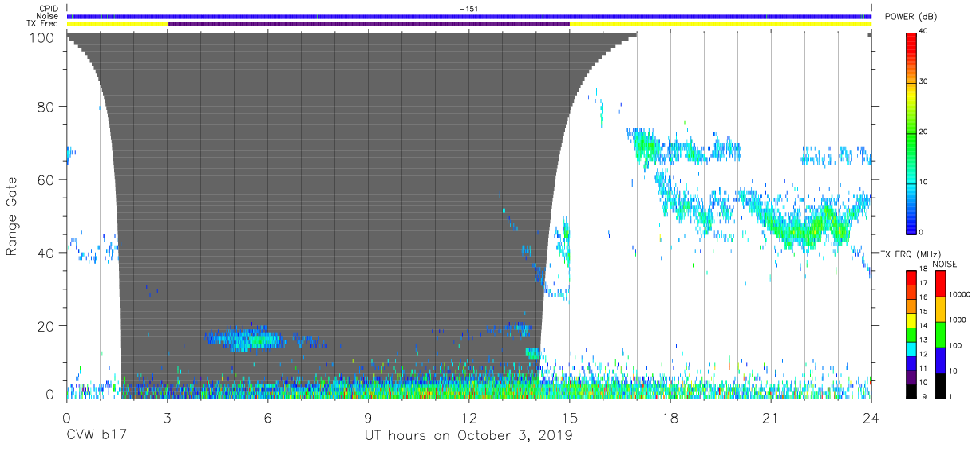Click the CPID label at top left

point(48,8)
